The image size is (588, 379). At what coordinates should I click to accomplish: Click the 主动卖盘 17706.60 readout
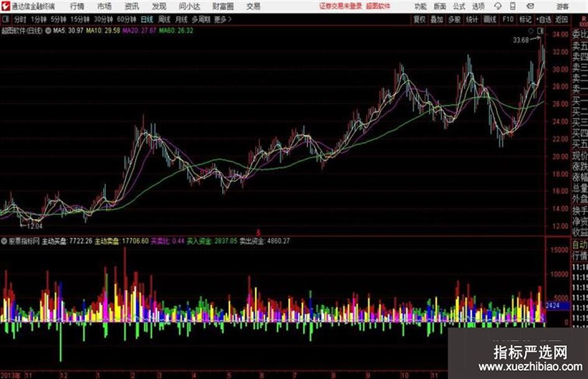click(121, 241)
